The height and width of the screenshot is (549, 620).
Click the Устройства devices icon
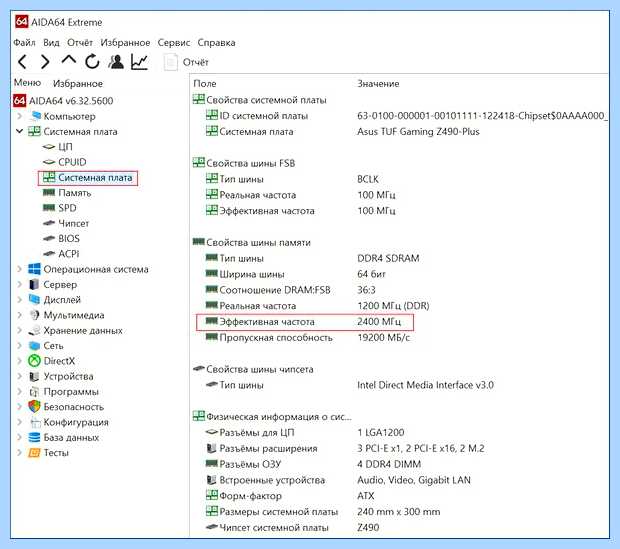click(x=34, y=377)
